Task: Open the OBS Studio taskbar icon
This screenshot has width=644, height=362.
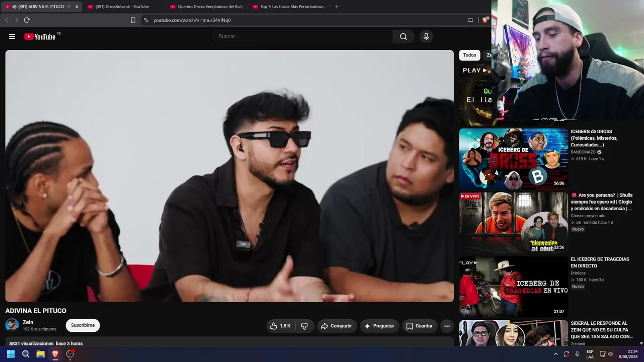Action: [70, 354]
